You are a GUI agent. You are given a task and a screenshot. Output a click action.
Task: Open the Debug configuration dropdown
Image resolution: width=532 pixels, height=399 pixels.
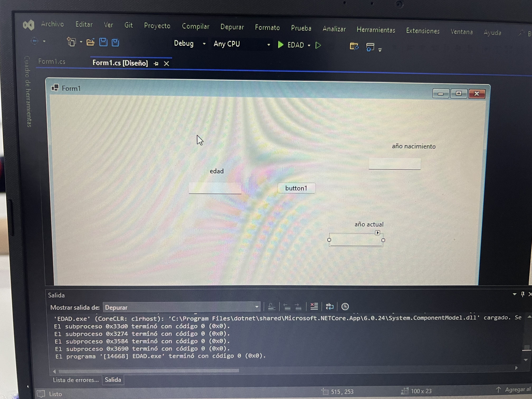pyautogui.click(x=204, y=44)
